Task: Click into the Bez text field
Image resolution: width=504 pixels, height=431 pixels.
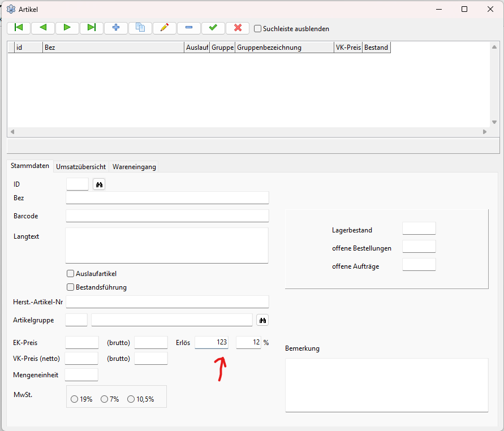Action: point(167,197)
